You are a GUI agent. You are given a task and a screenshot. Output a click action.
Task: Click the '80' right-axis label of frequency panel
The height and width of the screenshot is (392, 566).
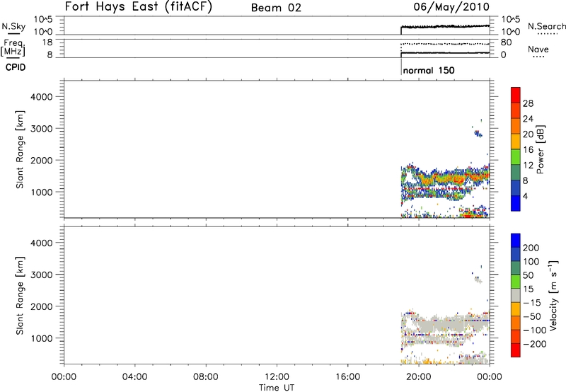506,42
